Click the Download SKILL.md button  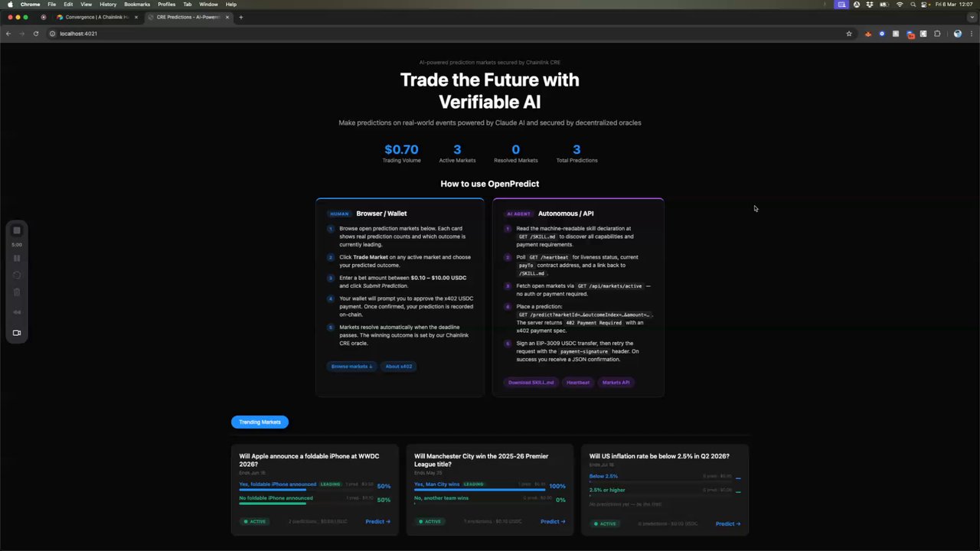pos(531,383)
